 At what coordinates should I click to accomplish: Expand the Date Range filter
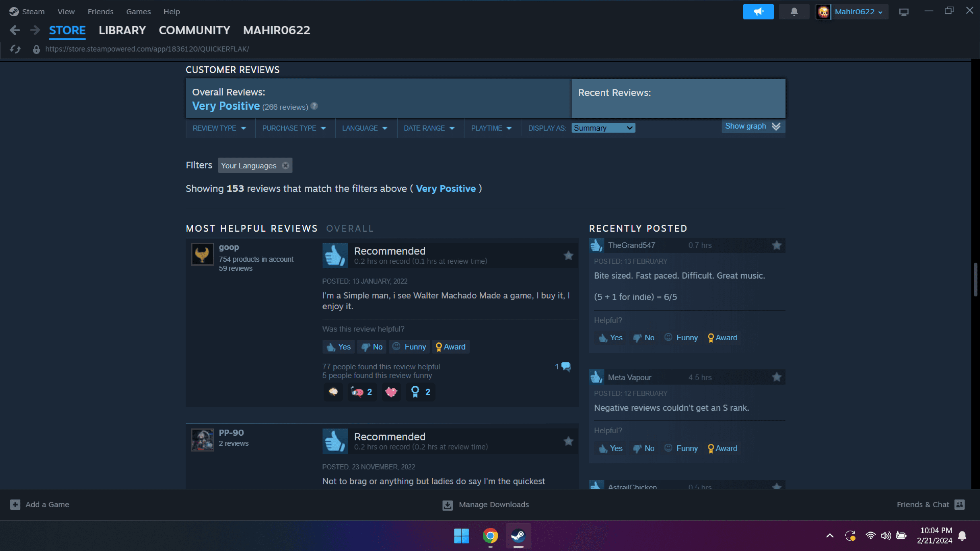click(429, 128)
